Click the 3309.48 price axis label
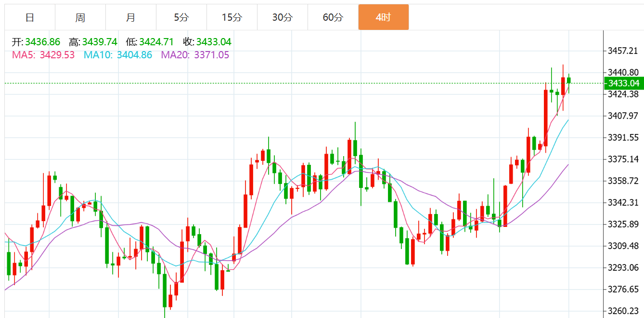 [623, 246]
